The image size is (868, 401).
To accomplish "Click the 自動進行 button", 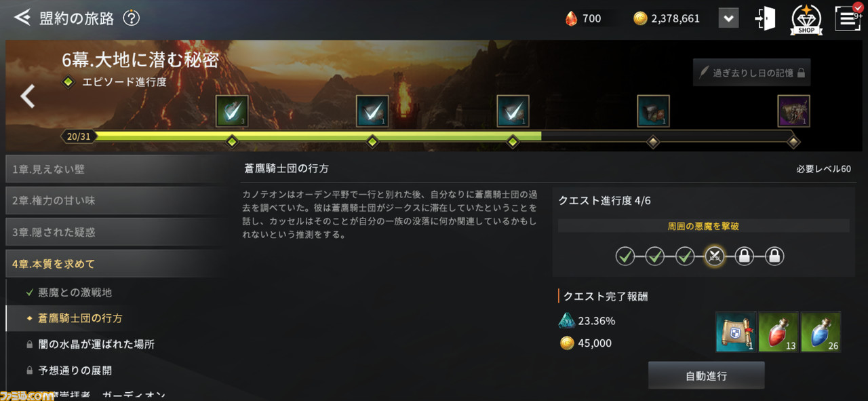I will [706, 375].
